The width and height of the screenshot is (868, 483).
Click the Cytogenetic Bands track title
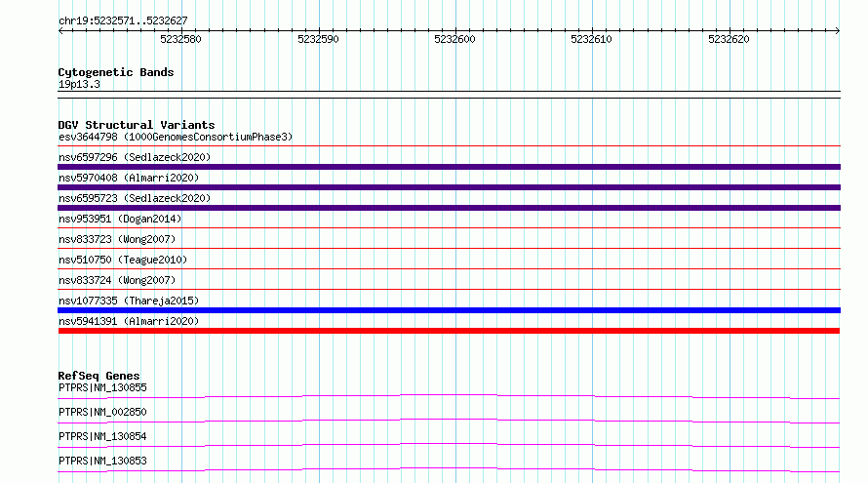[116, 72]
